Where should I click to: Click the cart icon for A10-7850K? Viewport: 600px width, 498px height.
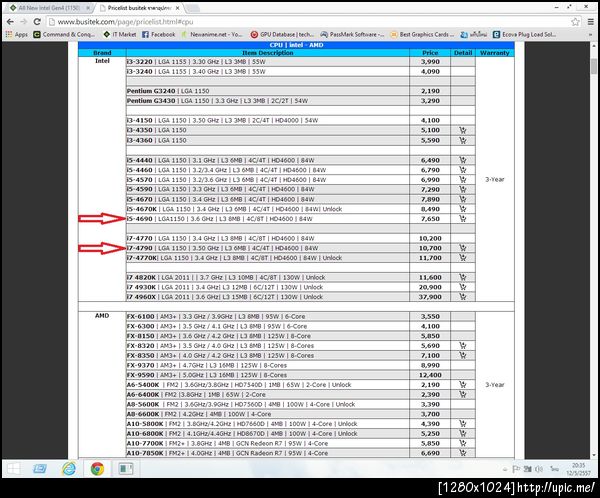(x=463, y=453)
